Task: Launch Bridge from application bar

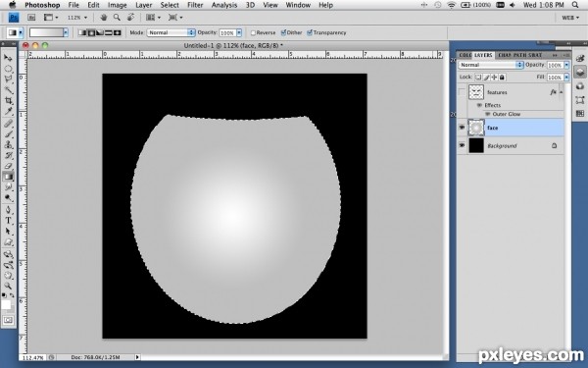Action: (31, 18)
